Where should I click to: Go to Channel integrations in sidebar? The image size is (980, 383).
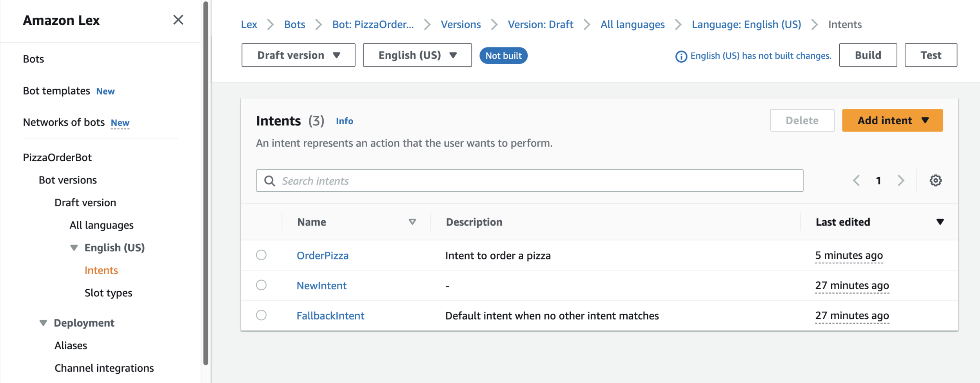tap(104, 368)
